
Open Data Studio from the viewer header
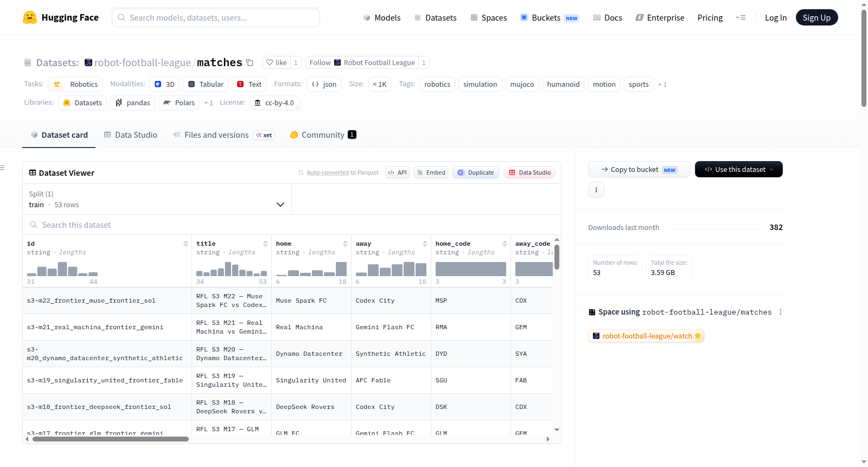[x=529, y=172]
